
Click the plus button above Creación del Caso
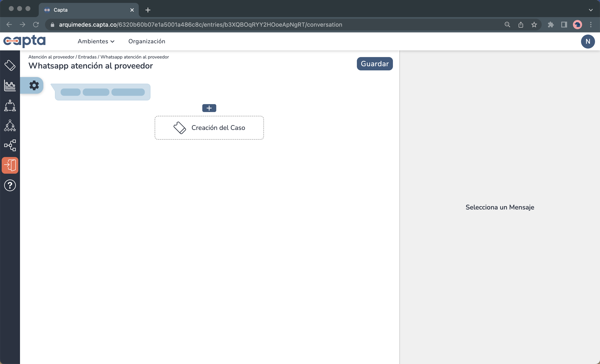click(209, 108)
